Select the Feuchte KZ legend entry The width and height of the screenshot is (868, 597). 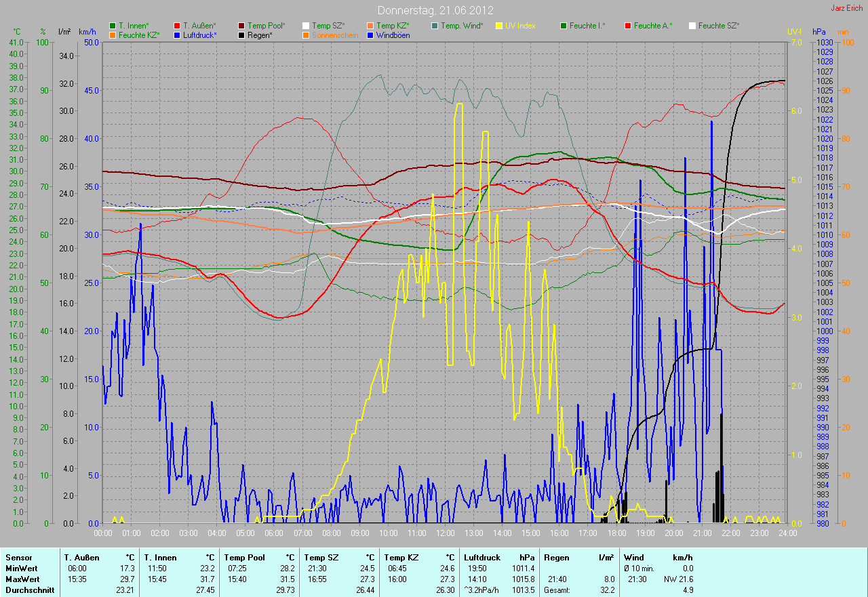pyautogui.click(x=139, y=35)
